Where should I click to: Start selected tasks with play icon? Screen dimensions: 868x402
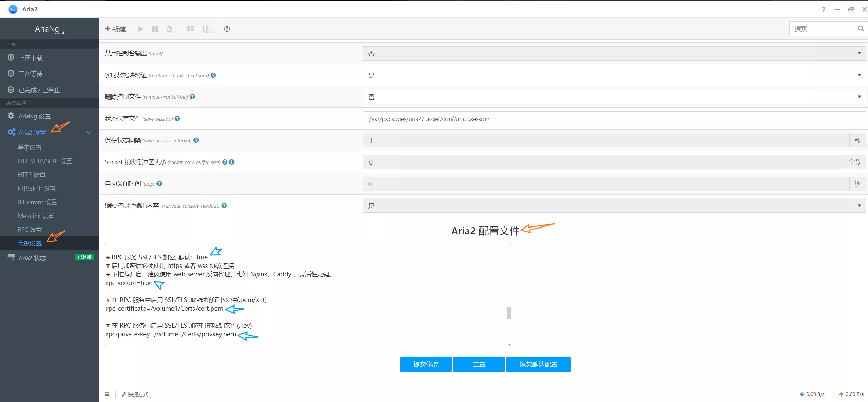point(140,29)
